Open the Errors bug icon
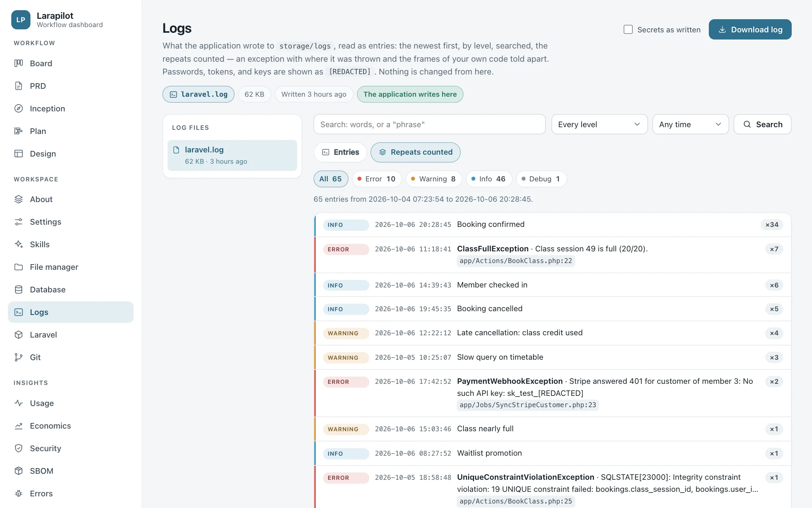Screen dimensions: 812x508 click(18, 493)
